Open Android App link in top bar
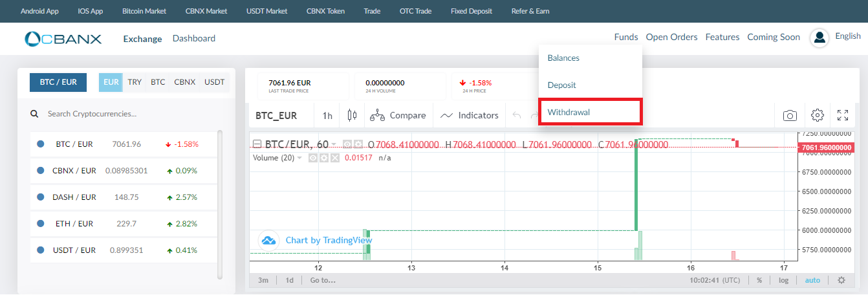The height and width of the screenshot is (295, 868). tap(39, 11)
